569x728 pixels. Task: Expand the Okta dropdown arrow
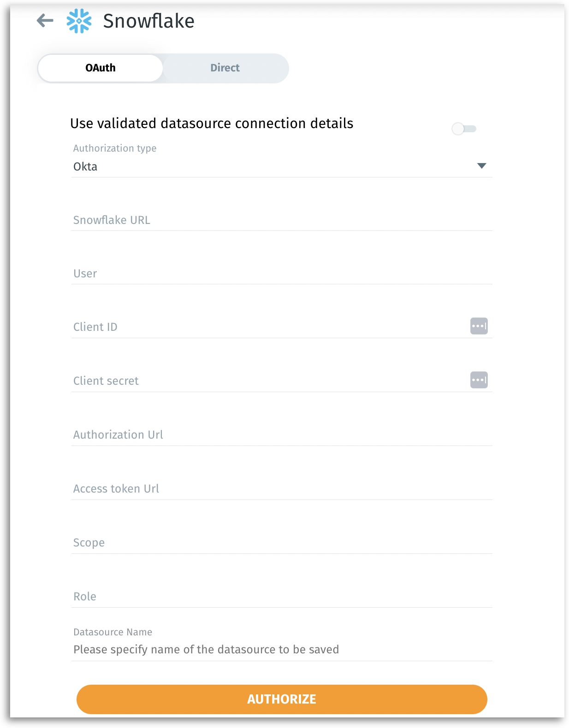481,166
